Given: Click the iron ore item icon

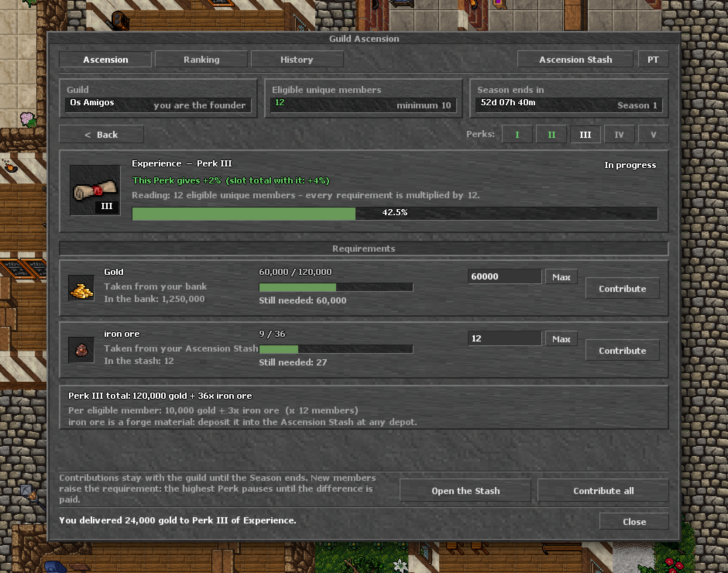Looking at the screenshot, I should pos(81,350).
